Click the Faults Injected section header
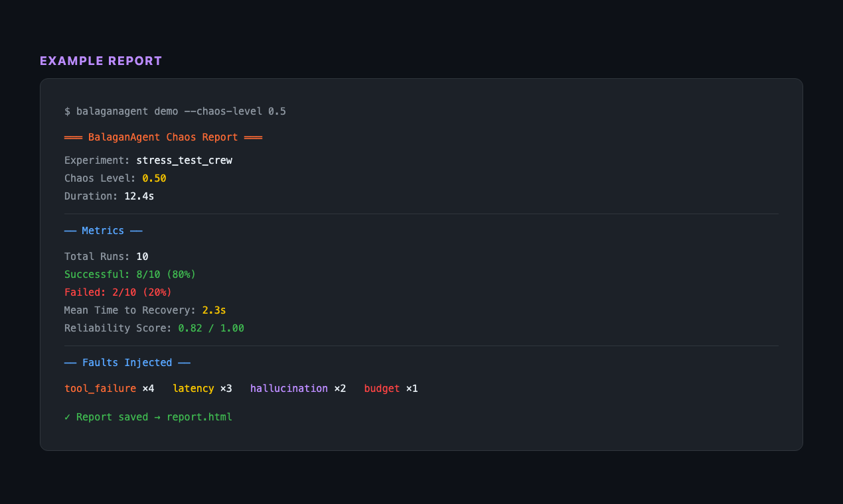Image resolution: width=843 pixels, height=504 pixels. coord(127,363)
